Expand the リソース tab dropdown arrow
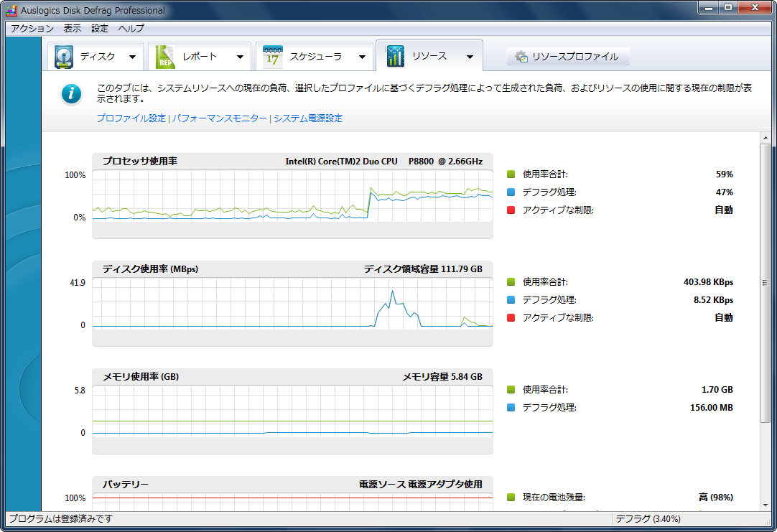The image size is (777, 532). [470, 57]
